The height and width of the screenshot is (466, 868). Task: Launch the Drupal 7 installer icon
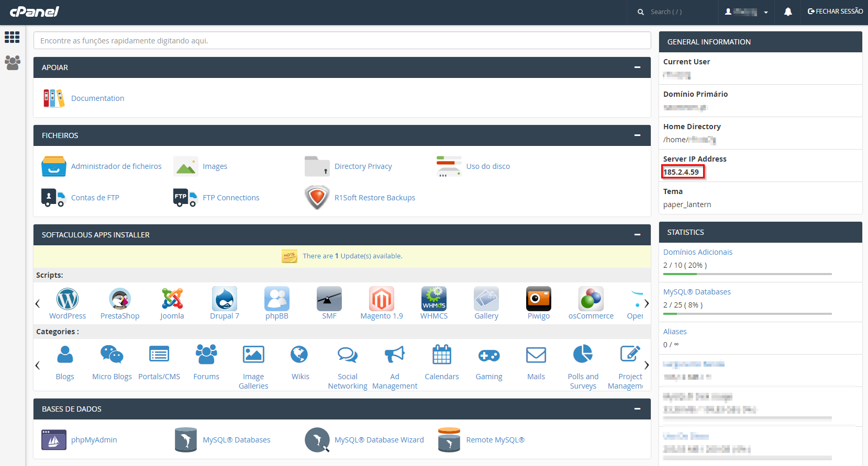tap(225, 299)
